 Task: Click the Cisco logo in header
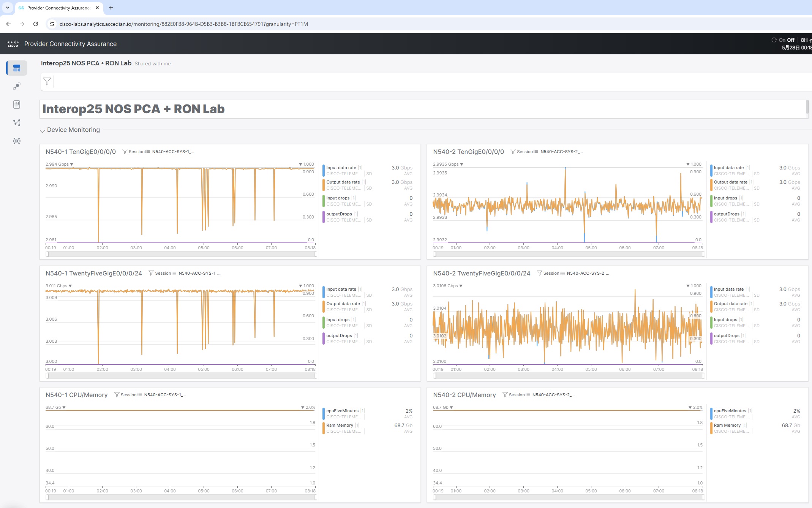click(x=13, y=44)
